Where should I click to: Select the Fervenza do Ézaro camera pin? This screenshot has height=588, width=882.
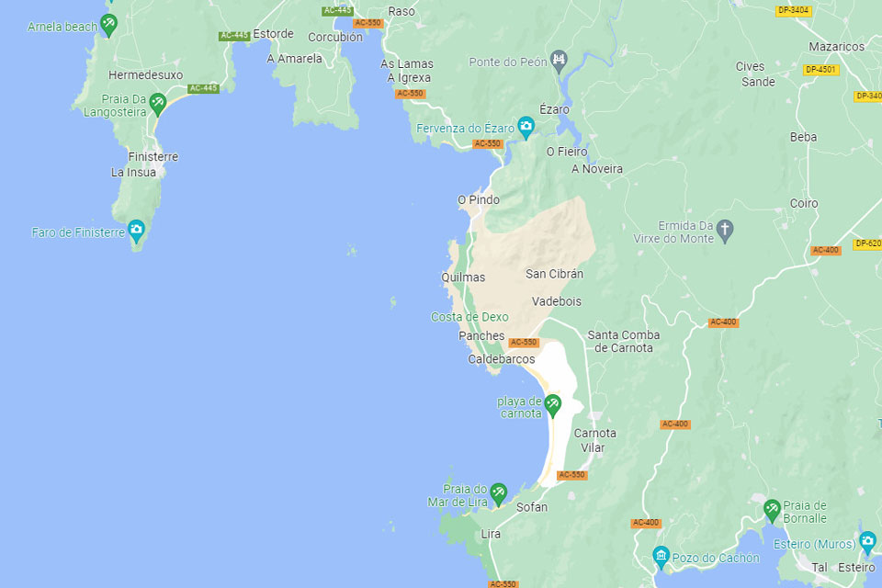point(526,127)
